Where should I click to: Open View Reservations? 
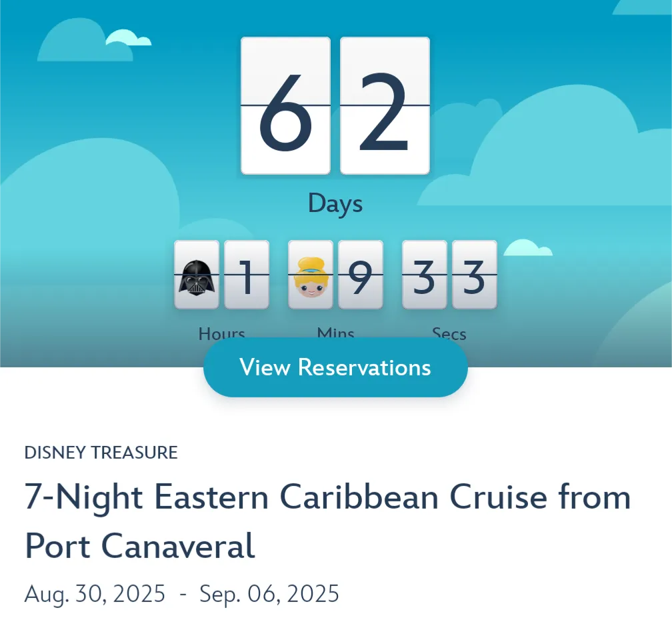coord(335,367)
